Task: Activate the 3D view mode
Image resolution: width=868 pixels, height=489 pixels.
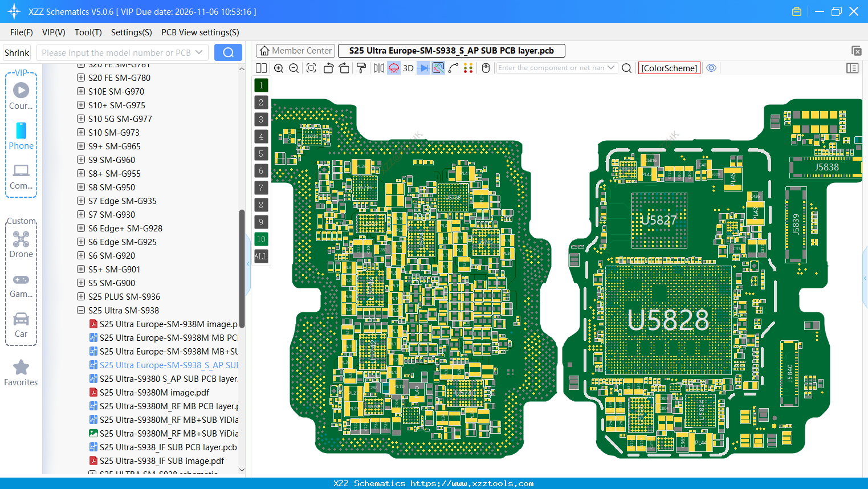Action: pyautogui.click(x=408, y=68)
